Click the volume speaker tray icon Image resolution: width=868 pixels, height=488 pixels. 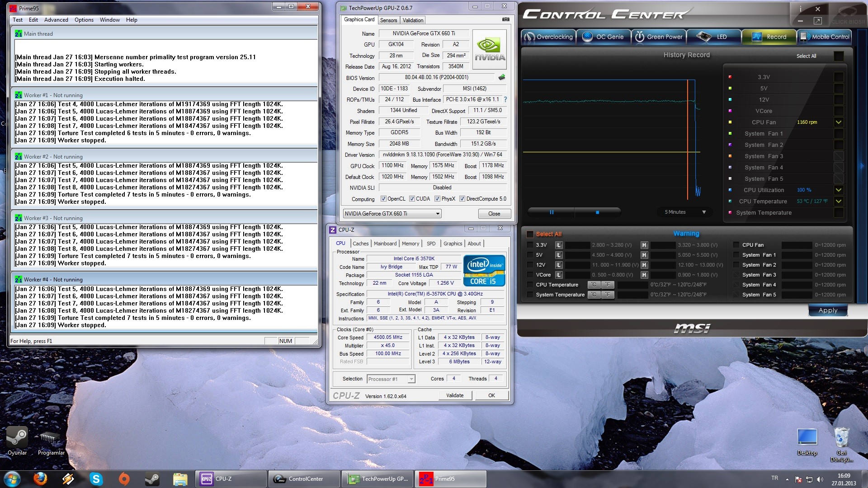[820, 479]
